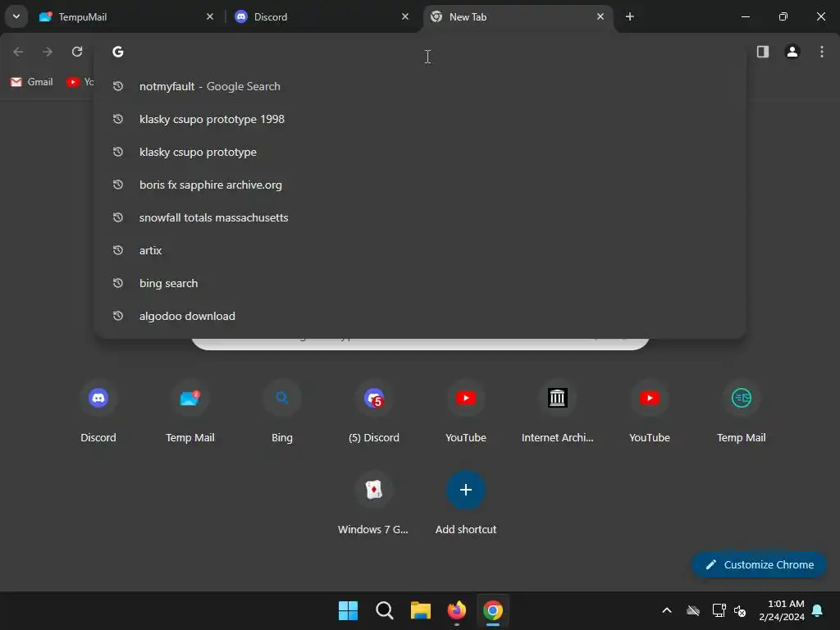Screen dimensions: 840x630
Task: Open the Discord shortcut tile
Action: 98,412
